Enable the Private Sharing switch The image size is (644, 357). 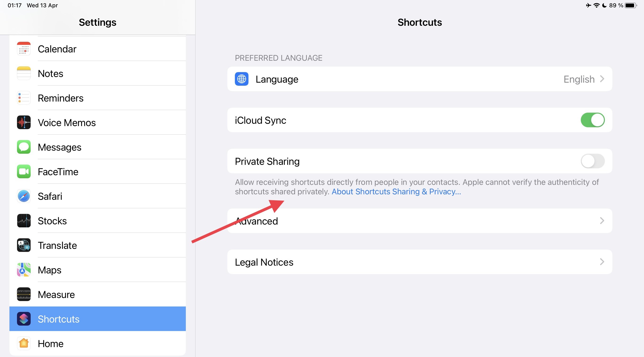(x=593, y=161)
